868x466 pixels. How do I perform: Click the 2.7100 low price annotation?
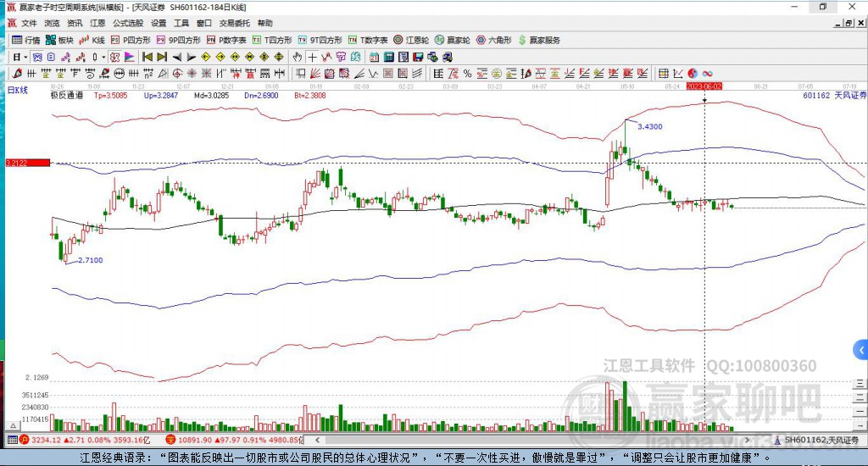[90, 259]
